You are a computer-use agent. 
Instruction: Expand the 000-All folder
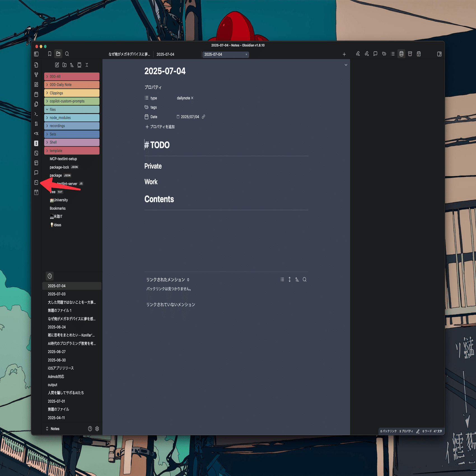72,76
